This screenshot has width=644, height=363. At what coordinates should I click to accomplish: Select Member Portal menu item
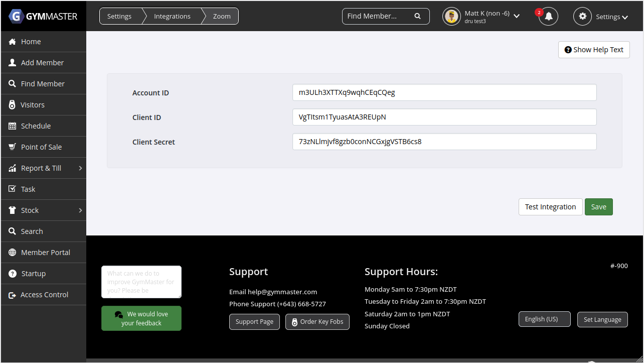pyautogui.click(x=45, y=253)
